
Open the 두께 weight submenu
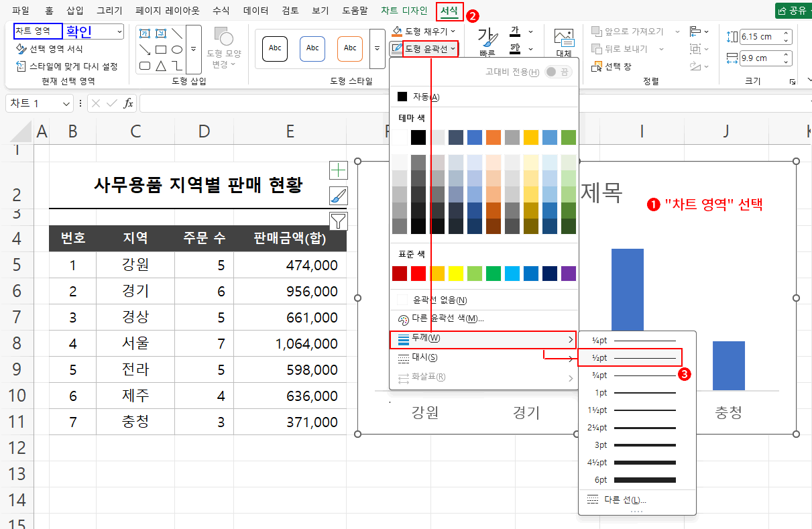pos(483,340)
